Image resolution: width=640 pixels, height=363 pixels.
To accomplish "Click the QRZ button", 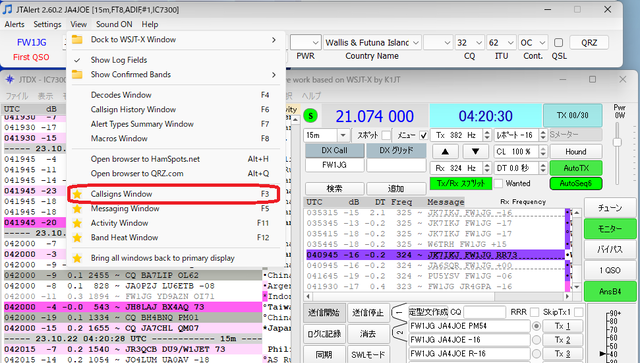I will pyautogui.click(x=589, y=42).
